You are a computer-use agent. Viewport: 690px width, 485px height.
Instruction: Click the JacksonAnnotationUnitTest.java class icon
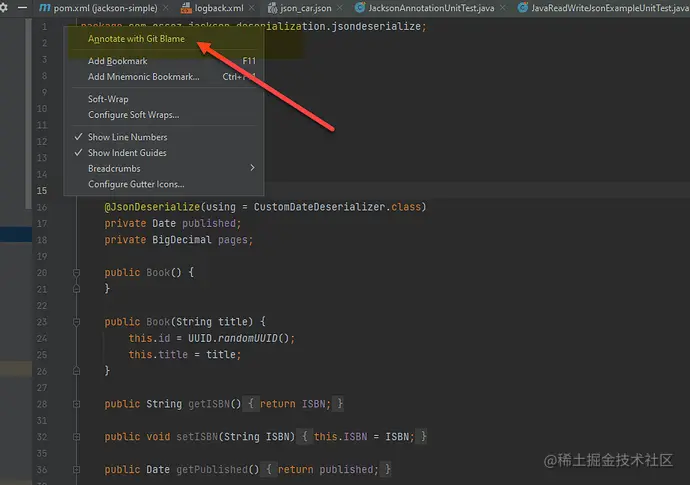(x=360, y=7)
